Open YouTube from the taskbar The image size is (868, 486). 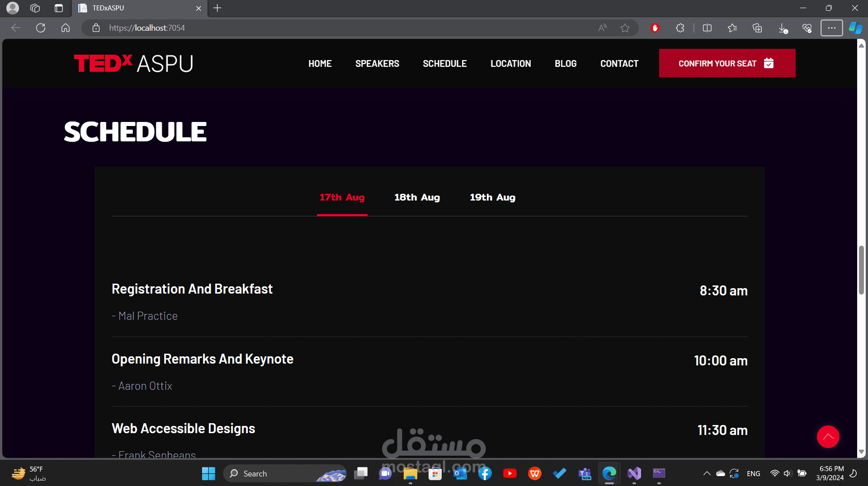click(x=509, y=473)
